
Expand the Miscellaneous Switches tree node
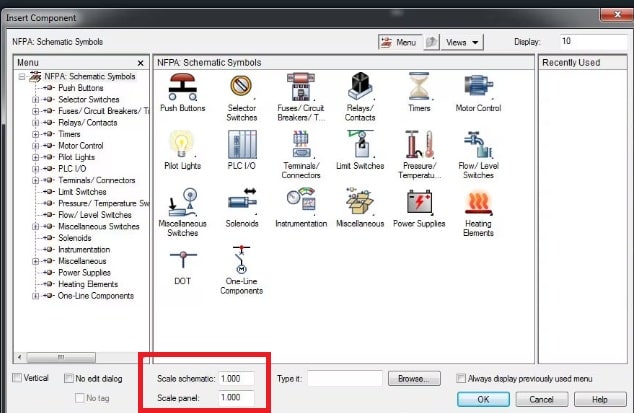click(x=36, y=227)
